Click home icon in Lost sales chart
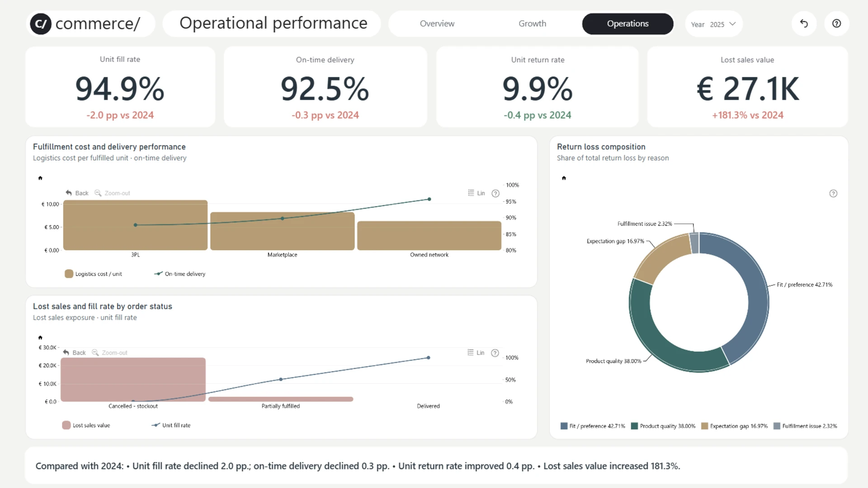The height and width of the screenshot is (488, 868). [x=40, y=338]
